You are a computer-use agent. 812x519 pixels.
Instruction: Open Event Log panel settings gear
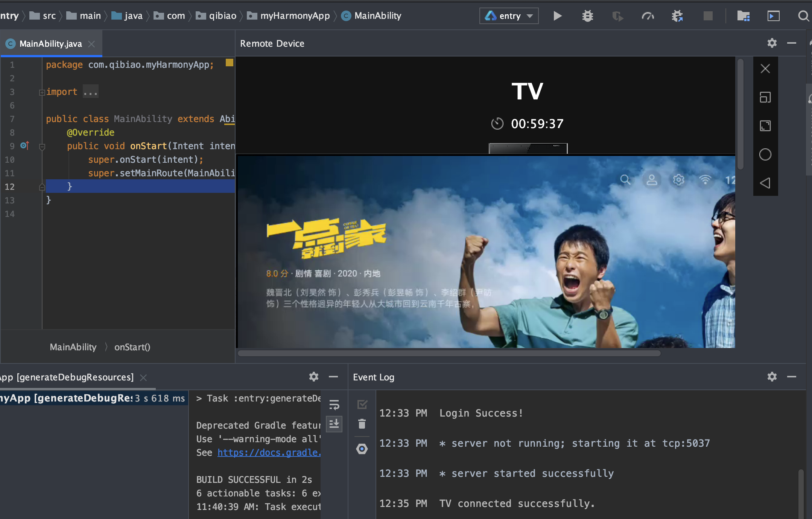click(x=772, y=377)
